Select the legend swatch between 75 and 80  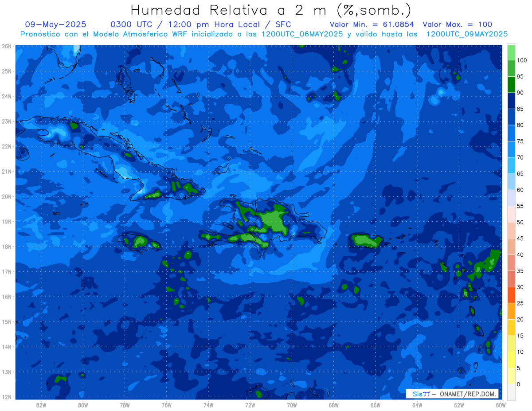[x=511, y=133]
